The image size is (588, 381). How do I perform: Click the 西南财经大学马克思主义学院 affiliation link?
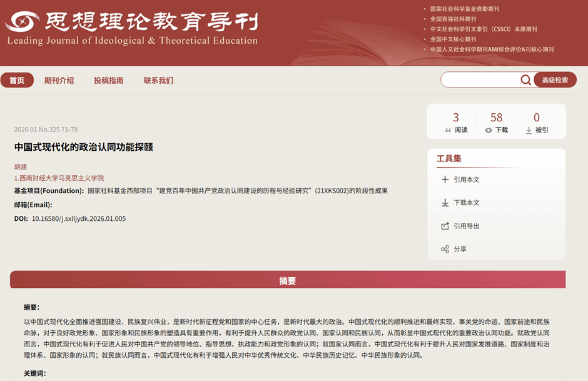(61, 178)
